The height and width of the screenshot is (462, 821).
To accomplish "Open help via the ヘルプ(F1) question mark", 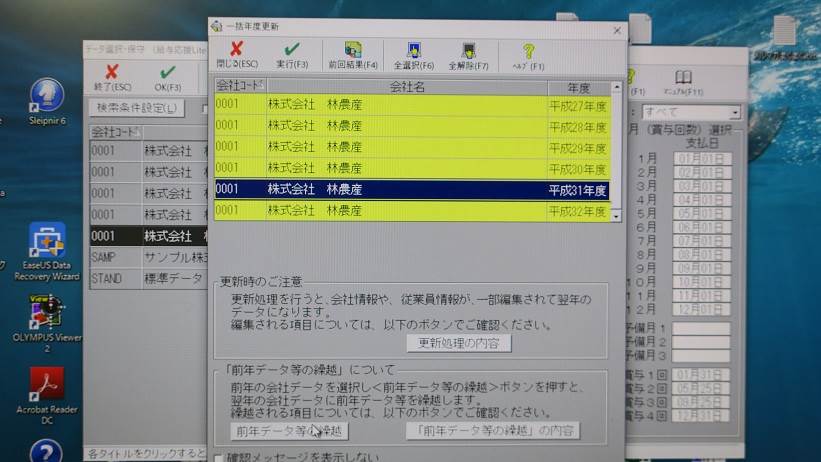I will click(528, 53).
